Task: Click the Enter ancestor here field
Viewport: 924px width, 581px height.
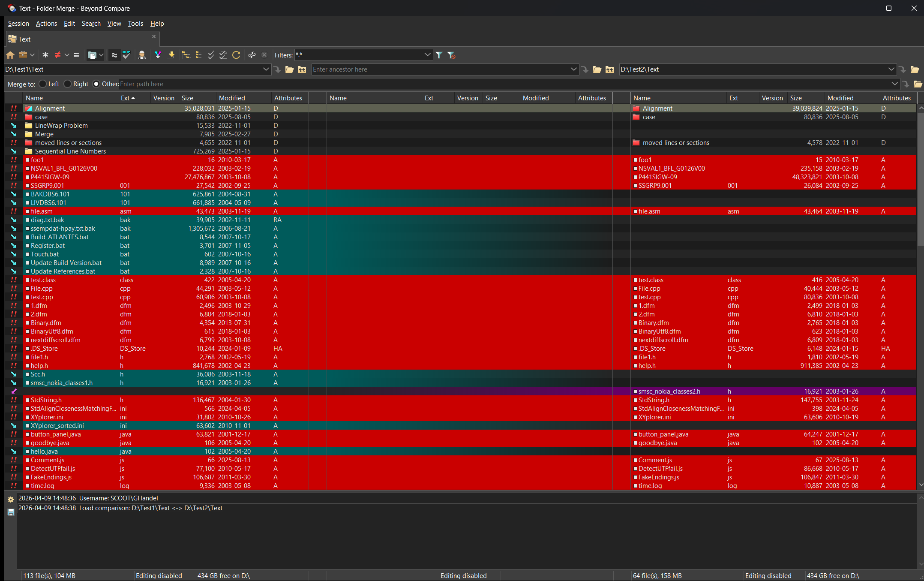Action: click(x=440, y=69)
